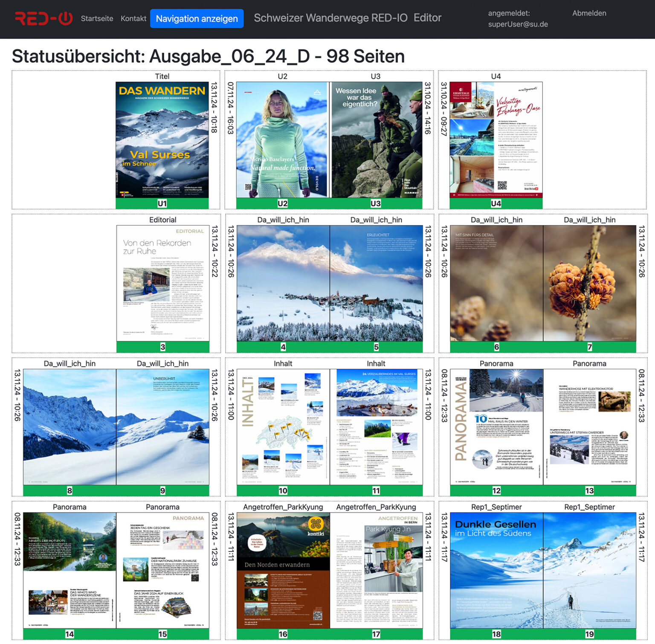Open the Panorama page 14 thumbnail
The image size is (655, 644).
70,570
